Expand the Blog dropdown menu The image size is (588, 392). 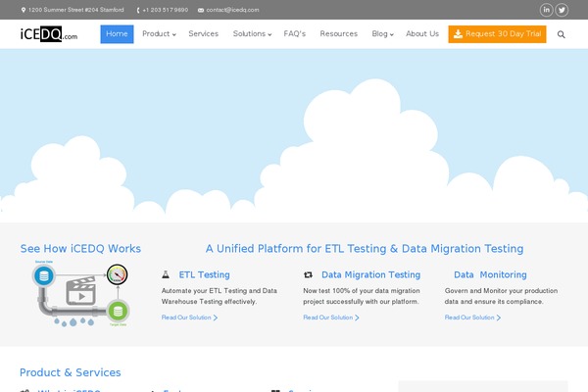[x=382, y=34]
